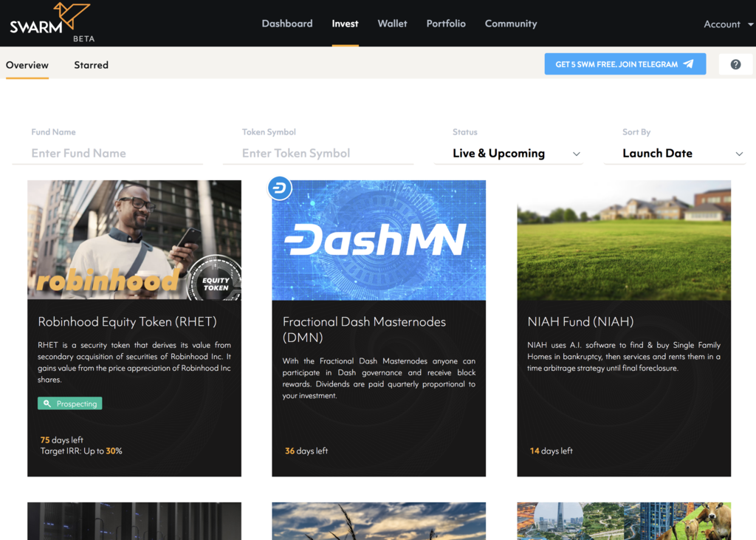The height and width of the screenshot is (540, 756).
Task: Click the 'Status' filter label
Action: (x=465, y=131)
